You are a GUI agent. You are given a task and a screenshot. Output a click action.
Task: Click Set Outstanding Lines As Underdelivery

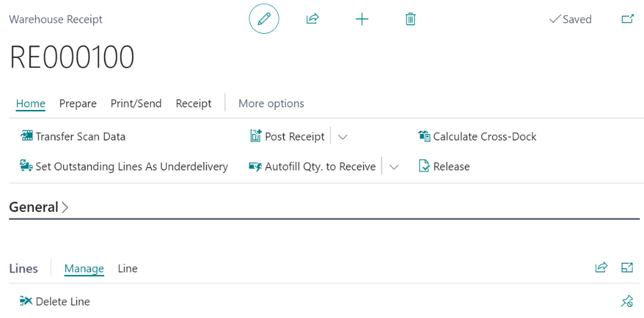[124, 166]
